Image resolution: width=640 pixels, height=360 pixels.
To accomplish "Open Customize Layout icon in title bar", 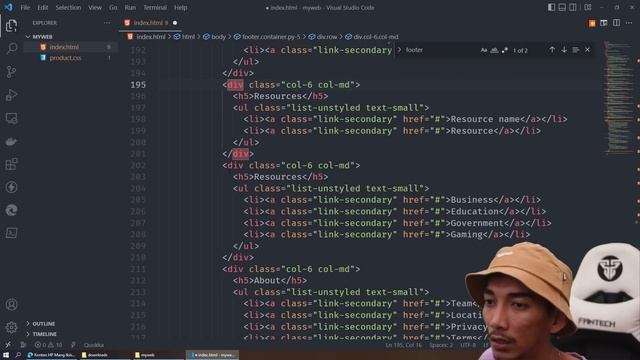I will [588, 7].
